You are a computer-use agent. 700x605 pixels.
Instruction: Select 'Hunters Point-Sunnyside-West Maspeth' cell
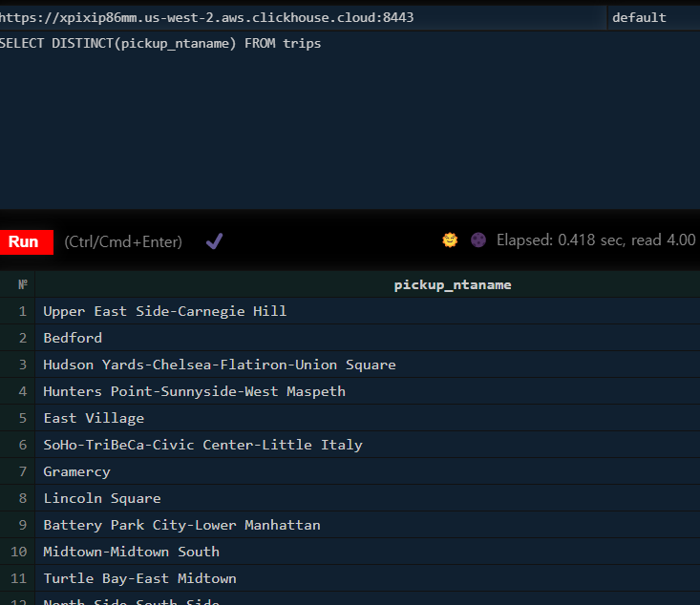(x=368, y=391)
